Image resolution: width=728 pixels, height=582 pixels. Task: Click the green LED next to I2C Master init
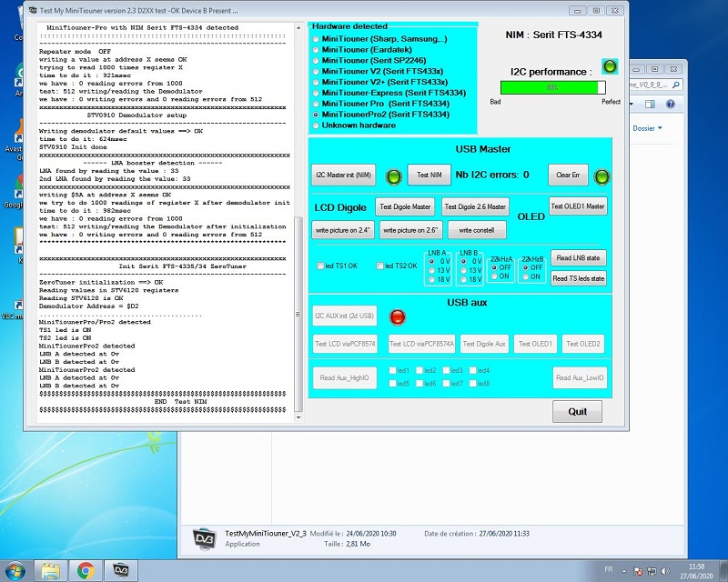(394, 176)
